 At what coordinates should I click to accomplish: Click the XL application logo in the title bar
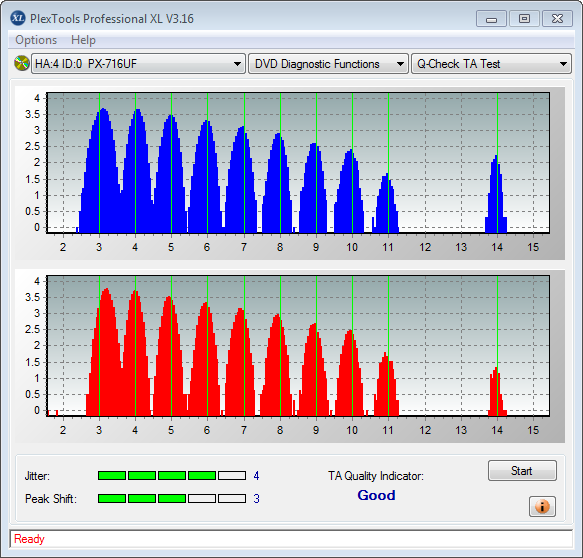(x=18, y=18)
